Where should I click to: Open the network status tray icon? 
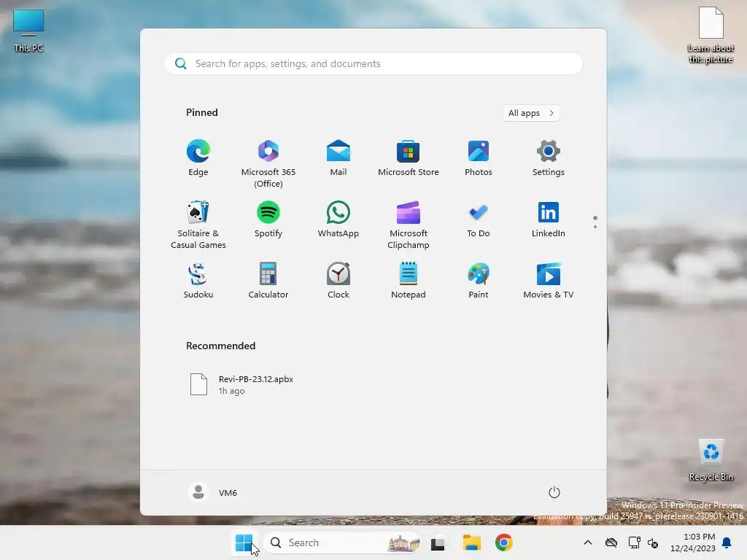point(634,542)
